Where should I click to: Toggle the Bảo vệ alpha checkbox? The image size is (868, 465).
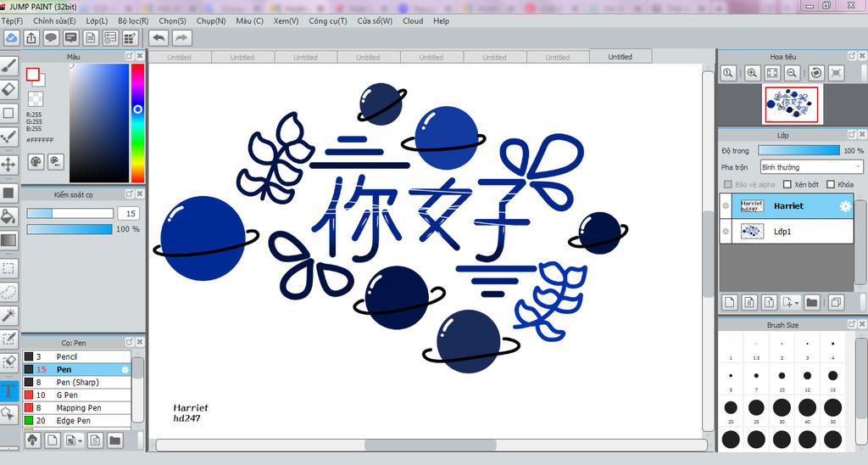click(728, 185)
